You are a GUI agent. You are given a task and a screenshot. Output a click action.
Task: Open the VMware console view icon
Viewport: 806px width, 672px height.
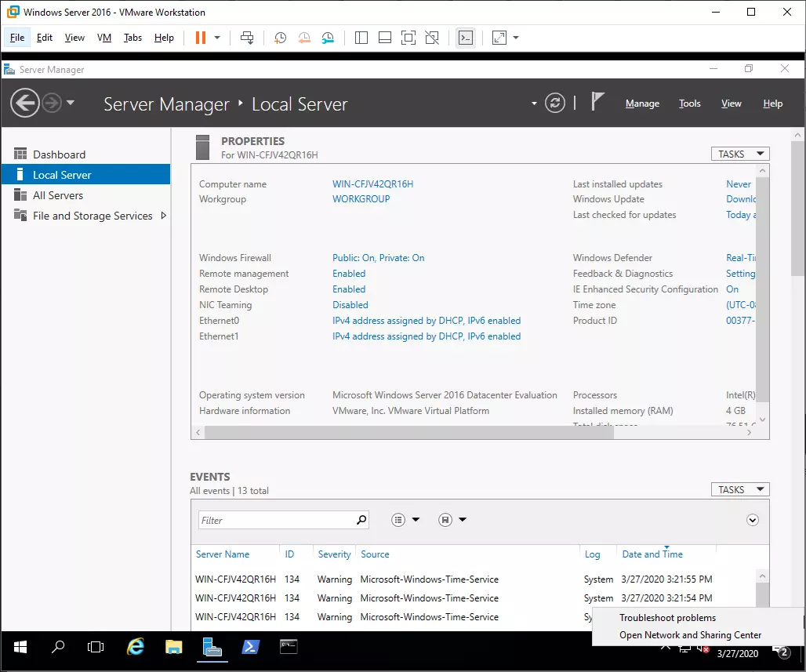coord(466,38)
